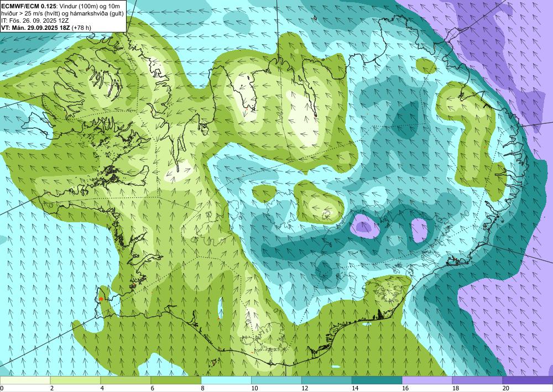Click the 8–10 m/s light cyan legend swatch
Screen dimensions: 553x392
click(x=226, y=380)
